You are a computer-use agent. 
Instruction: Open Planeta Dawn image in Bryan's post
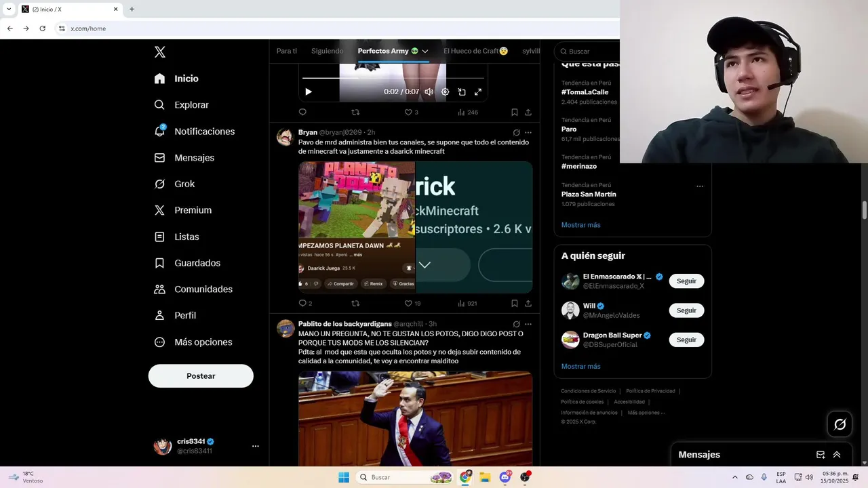357,227
